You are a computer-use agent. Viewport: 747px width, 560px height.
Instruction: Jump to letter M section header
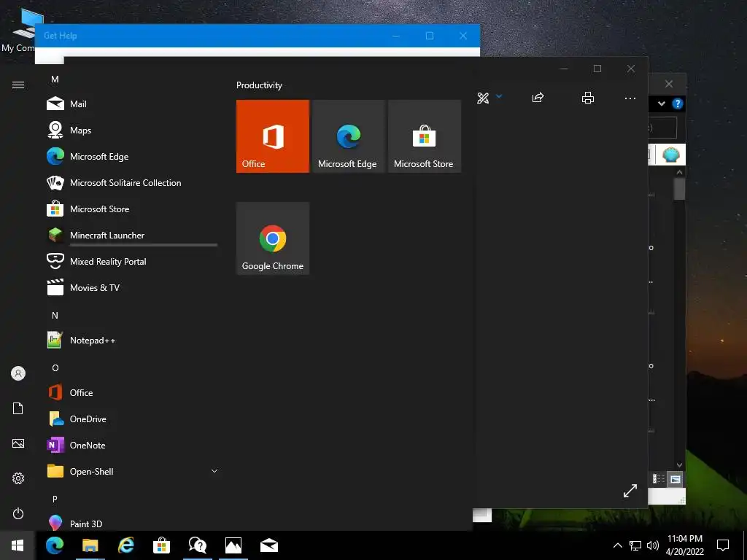coord(55,79)
